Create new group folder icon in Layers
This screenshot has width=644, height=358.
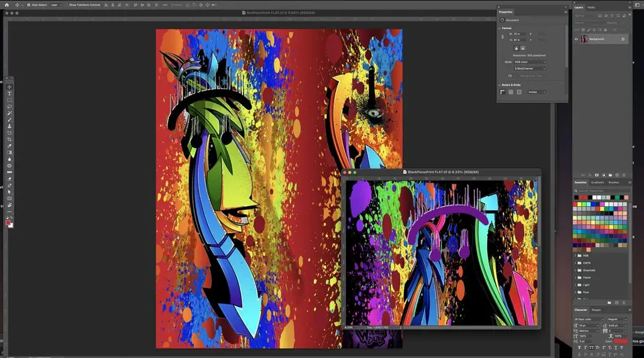point(610,175)
